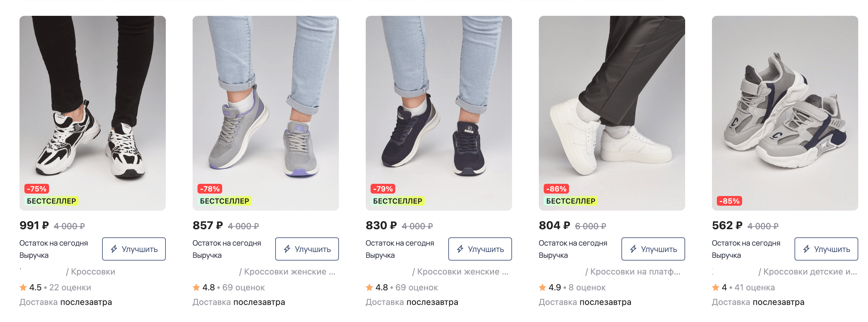Image resolution: width=868 pixels, height=322 pixels.
Task: Click the -75% discount badge
Action: pyautogui.click(x=37, y=189)
